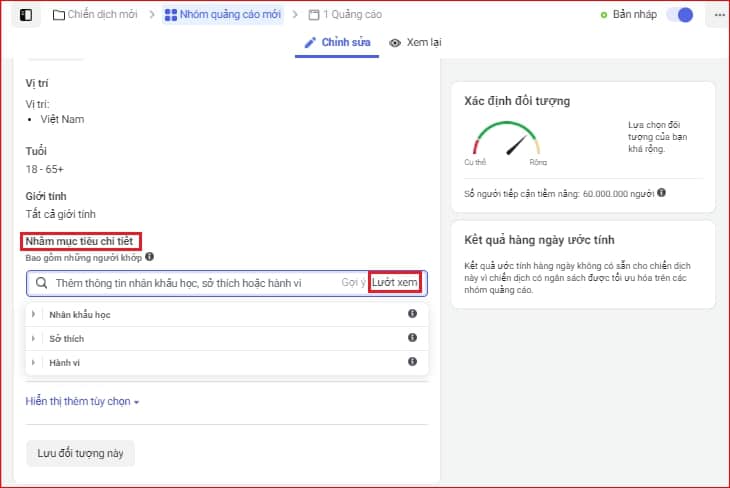
Task: Click the Lưu đối tượng này button
Action: [80, 453]
